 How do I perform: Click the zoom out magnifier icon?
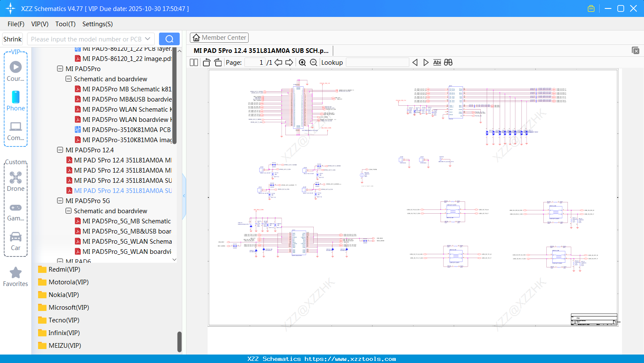[x=313, y=63]
